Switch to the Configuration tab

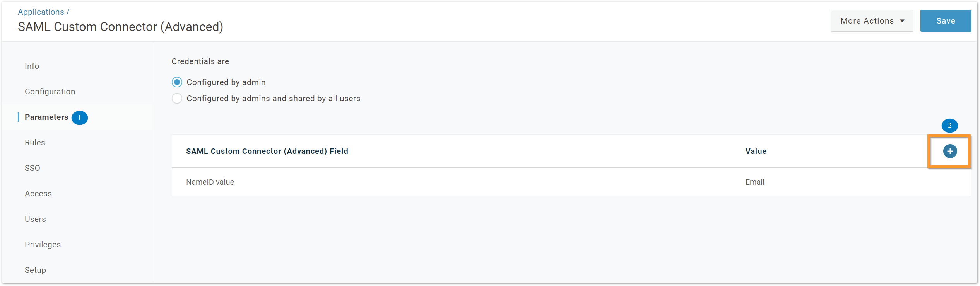pyautogui.click(x=50, y=92)
